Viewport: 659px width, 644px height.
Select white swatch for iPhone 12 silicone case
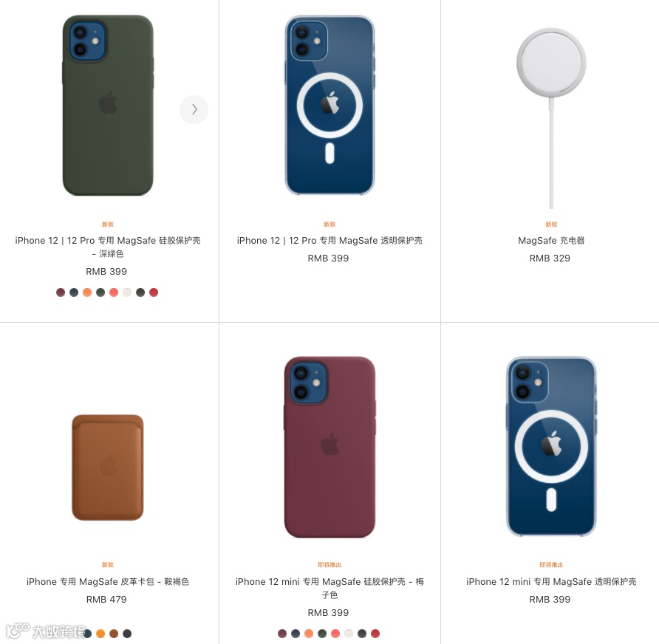127,292
